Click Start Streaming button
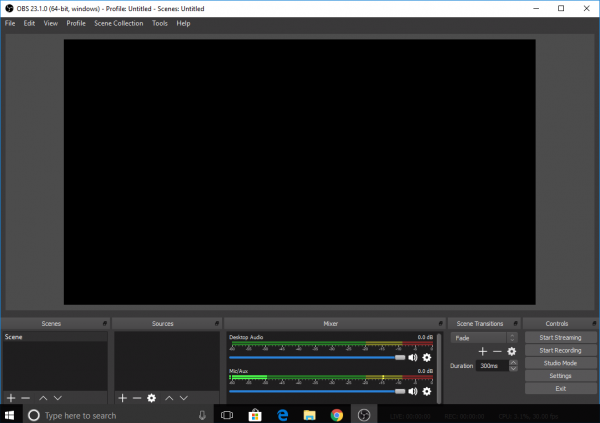600x423 pixels. (560, 338)
